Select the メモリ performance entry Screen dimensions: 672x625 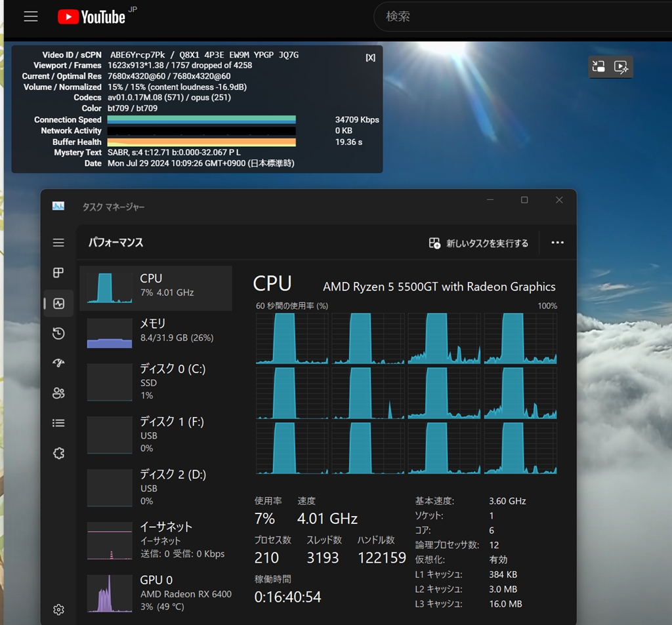click(156, 333)
